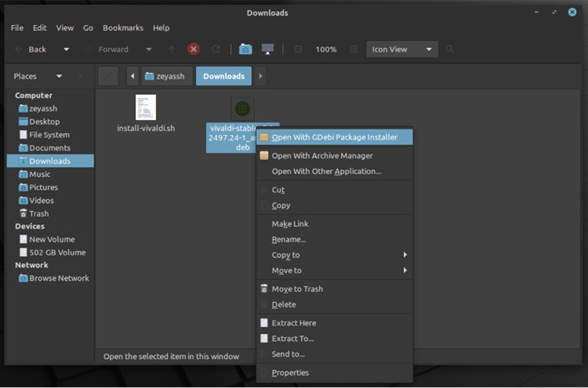The width and height of the screenshot is (588, 388).
Task: Open the home folder toolbar icon
Action: 245,49
